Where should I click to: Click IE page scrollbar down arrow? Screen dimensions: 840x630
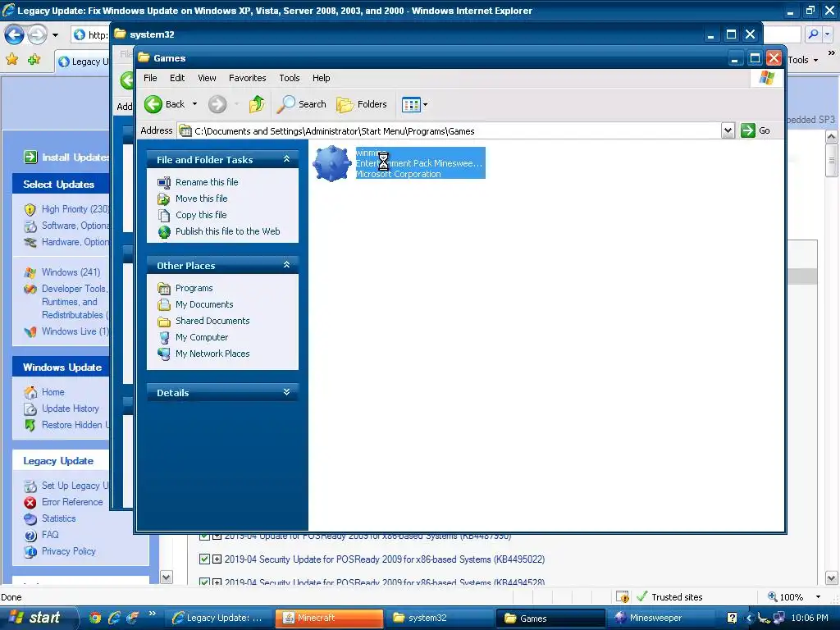point(832,578)
